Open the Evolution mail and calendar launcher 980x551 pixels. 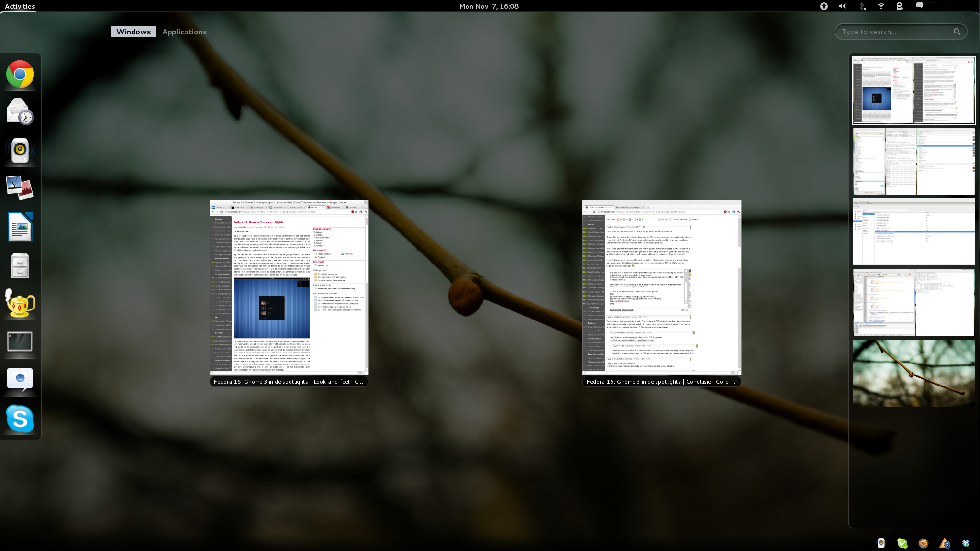tap(20, 112)
